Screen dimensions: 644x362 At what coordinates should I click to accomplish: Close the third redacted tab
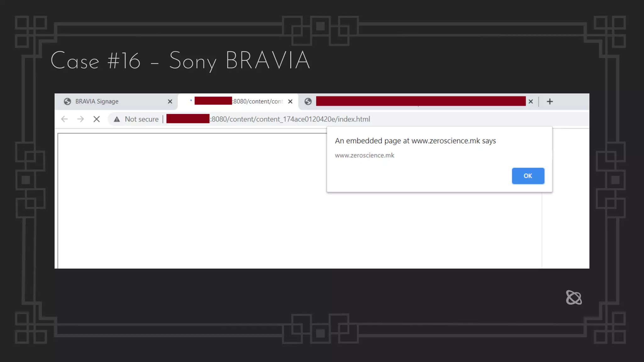point(530,101)
